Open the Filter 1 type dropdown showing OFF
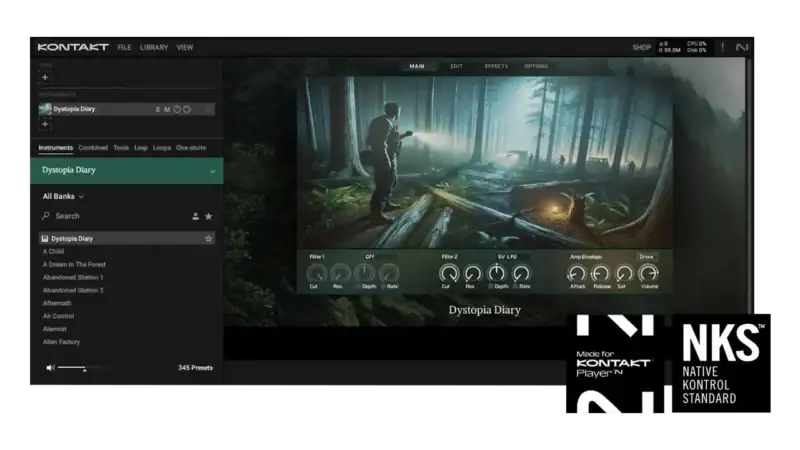800x450 pixels. 380,257
